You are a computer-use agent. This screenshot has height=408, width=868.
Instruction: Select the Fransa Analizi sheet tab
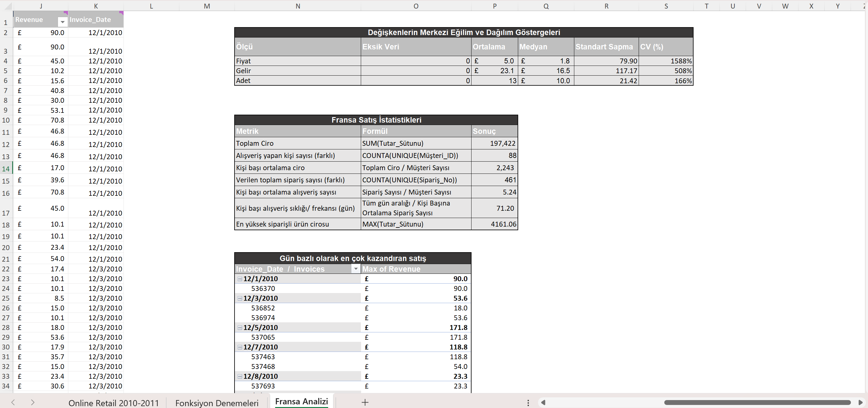[x=301, y=402]
